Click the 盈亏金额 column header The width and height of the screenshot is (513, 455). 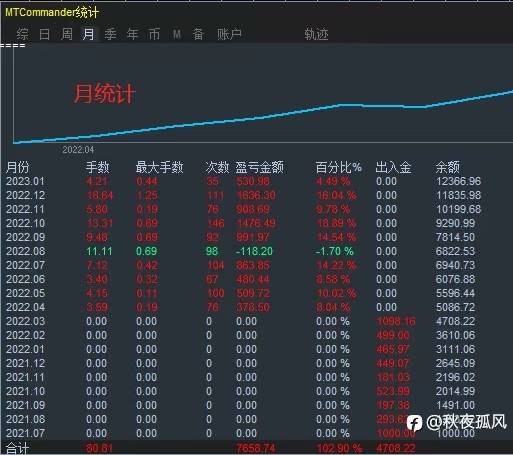coord(259,167)
